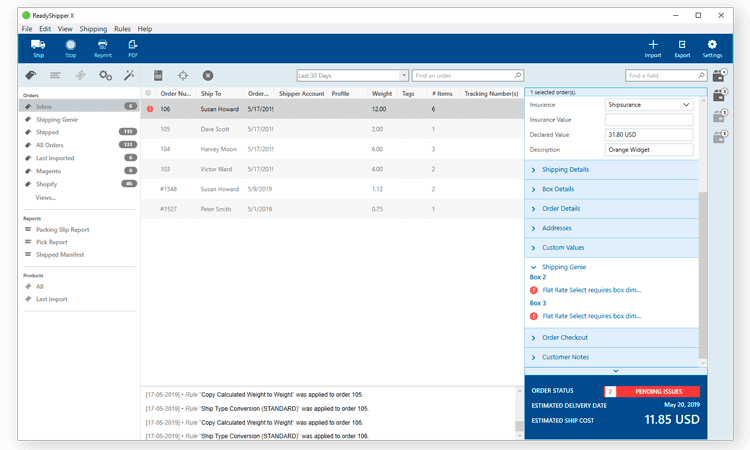
Task: Click the Ship truck icon
Action: [38, 44]
